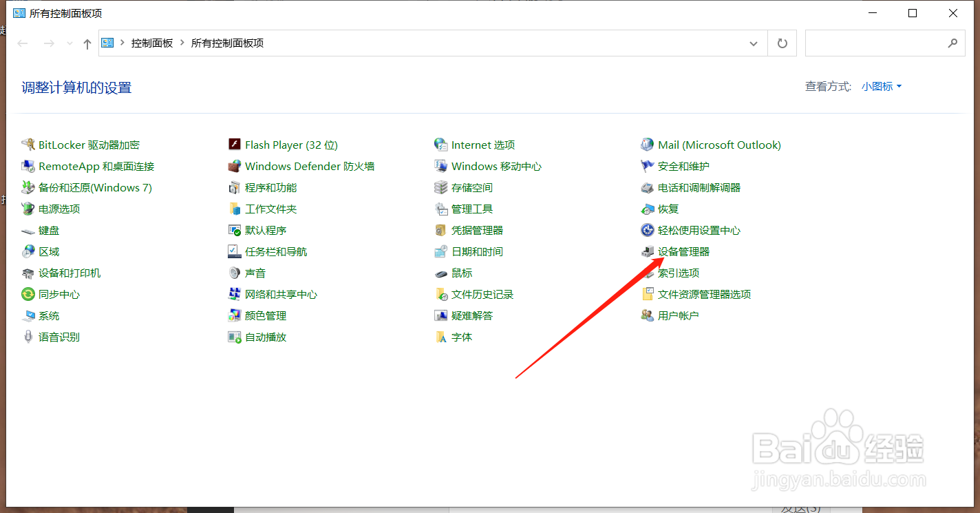The height and width of the screenshot is (513, 980).
Task: Focus the control panel search box
Action: point(884,43)
